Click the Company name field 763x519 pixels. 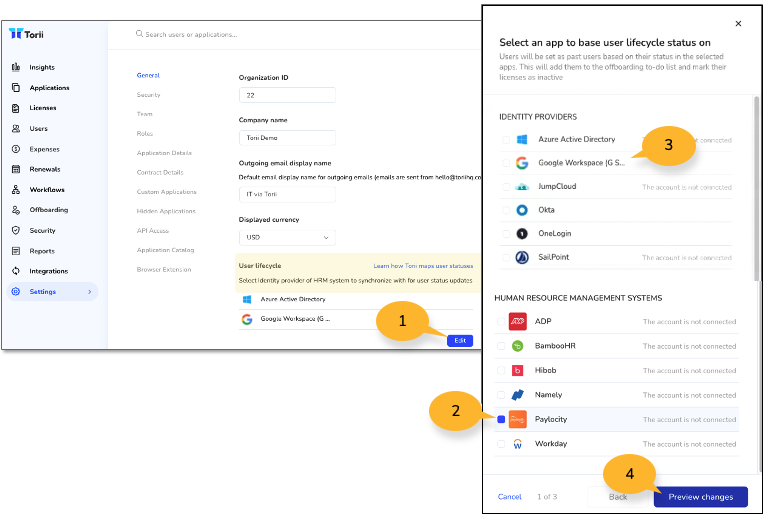tap(287, 138)
